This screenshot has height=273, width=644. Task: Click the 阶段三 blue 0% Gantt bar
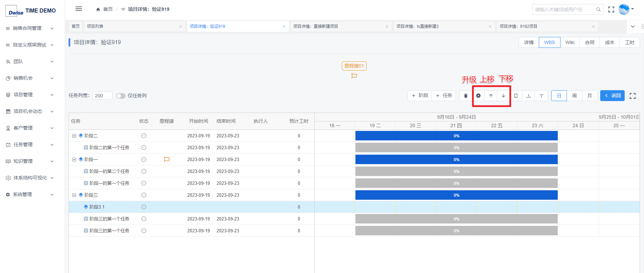[x=456, y=195]
